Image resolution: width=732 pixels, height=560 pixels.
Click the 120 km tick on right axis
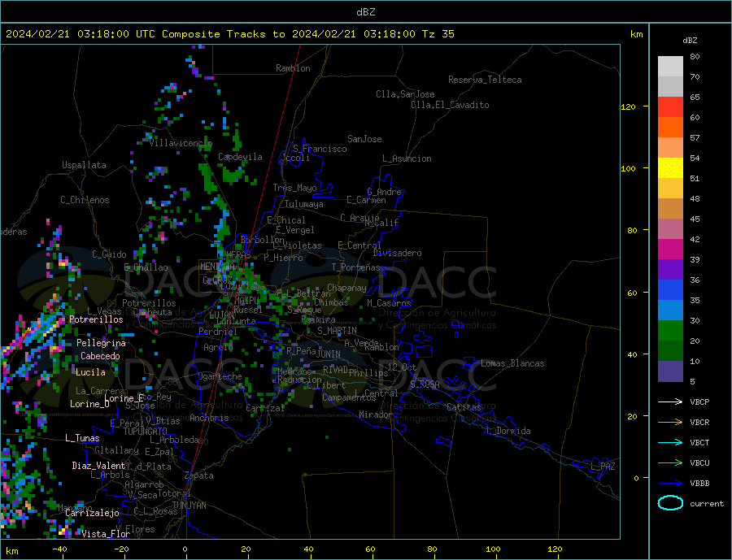(629, 106)
